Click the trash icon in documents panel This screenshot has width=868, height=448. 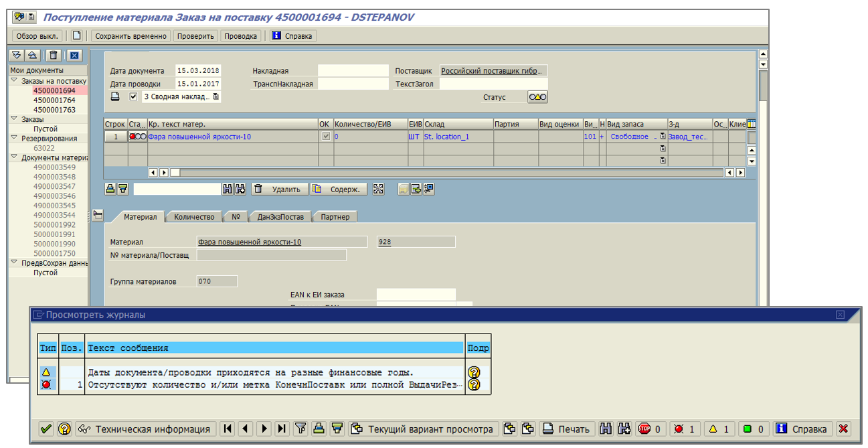click(x=54, y=56)
